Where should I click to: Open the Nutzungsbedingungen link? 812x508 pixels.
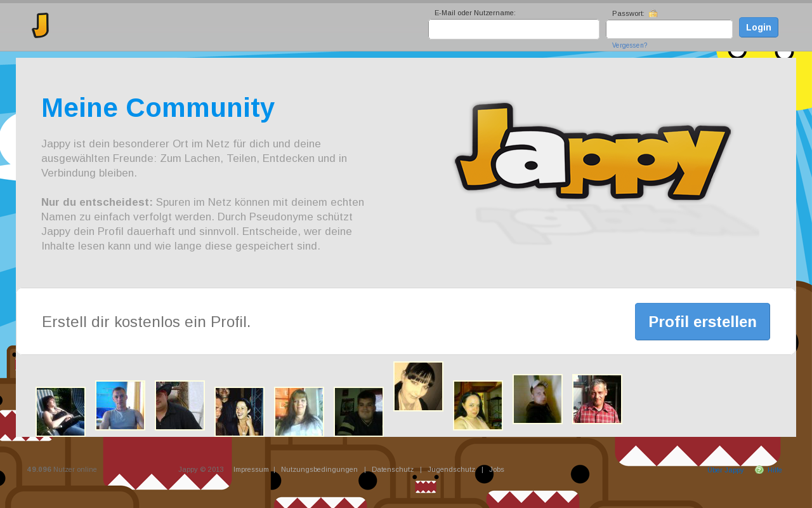[319, 469]
